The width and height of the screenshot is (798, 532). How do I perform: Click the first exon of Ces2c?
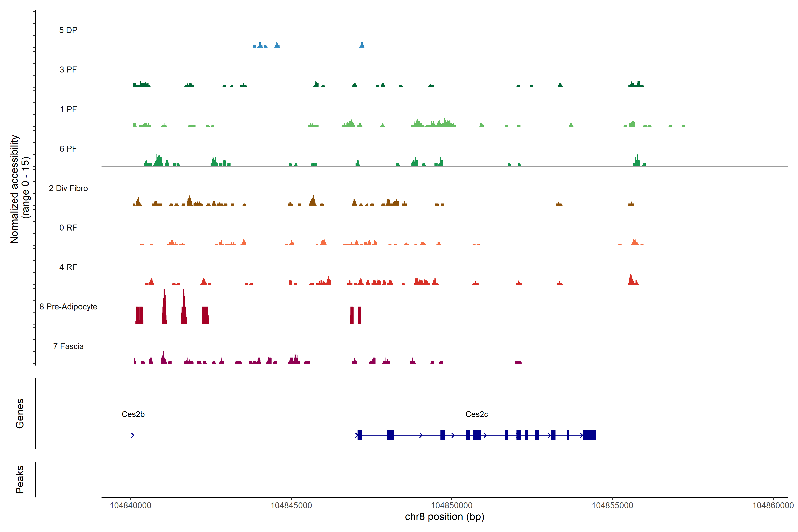[x=360, y=435]
